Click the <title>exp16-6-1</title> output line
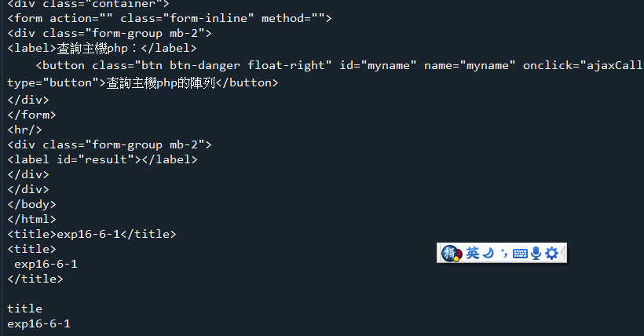Viewport: 644px width, 336px height. tap(92, 234)
